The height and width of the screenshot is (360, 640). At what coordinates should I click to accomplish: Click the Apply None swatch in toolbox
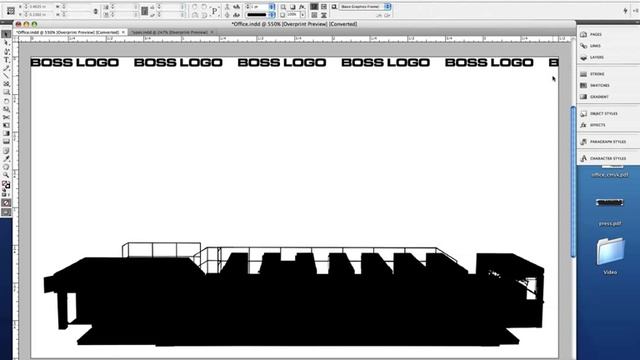pyautogui.click(x=6, y=203)
